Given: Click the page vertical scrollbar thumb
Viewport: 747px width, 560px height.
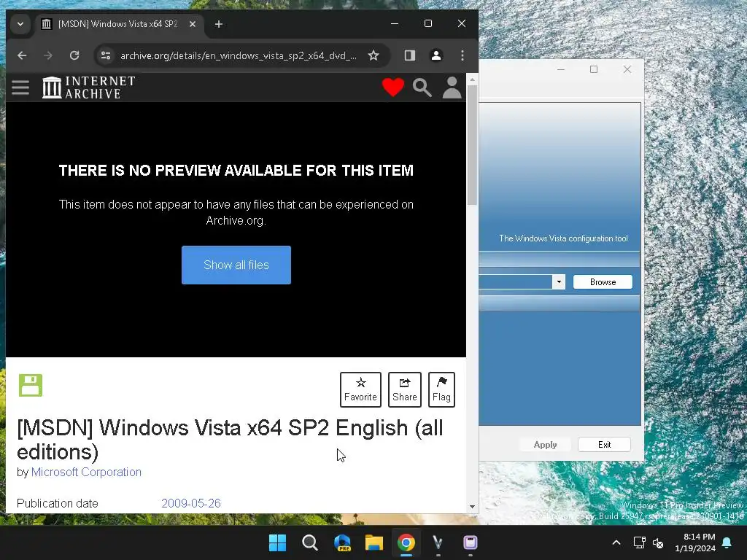Looking at the screenshot, I should pos(472,145).
